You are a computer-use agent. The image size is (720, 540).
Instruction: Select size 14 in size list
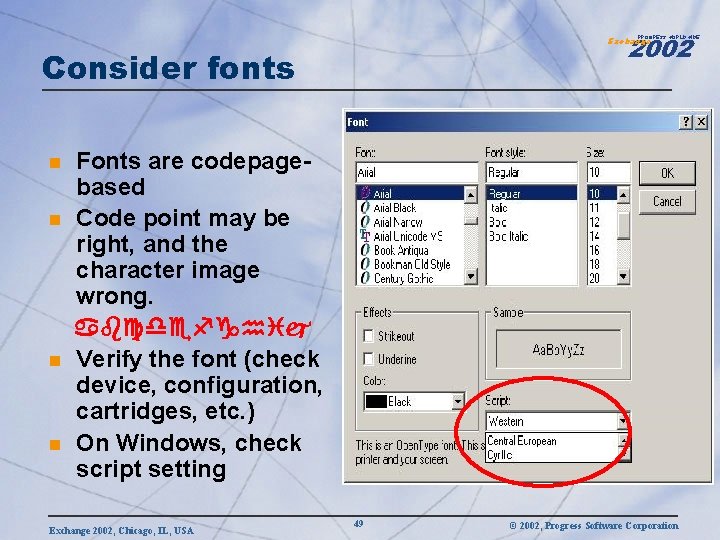[602, 236]
